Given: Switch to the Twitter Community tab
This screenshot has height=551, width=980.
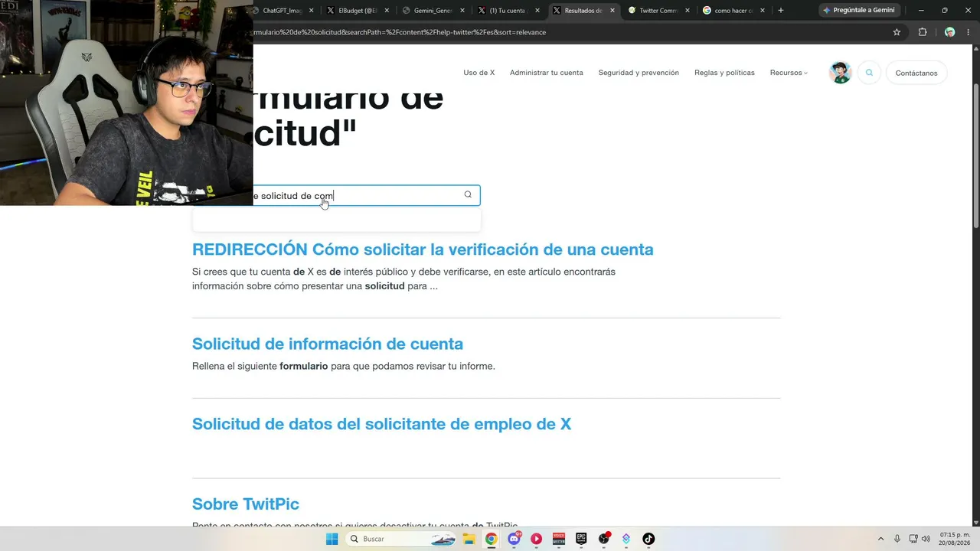Looking at the screenshot, I should 658,11.
